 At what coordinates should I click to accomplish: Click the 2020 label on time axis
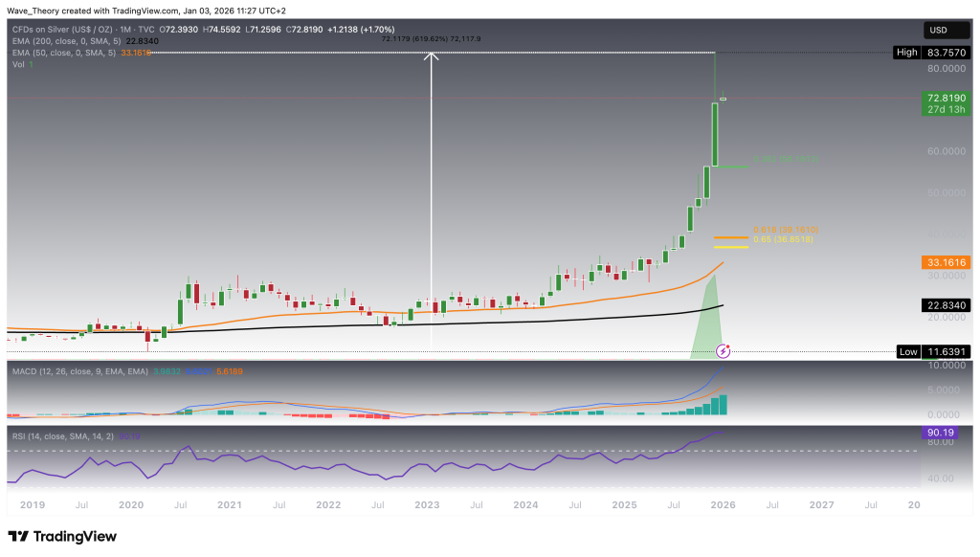[x=130, y=503]
